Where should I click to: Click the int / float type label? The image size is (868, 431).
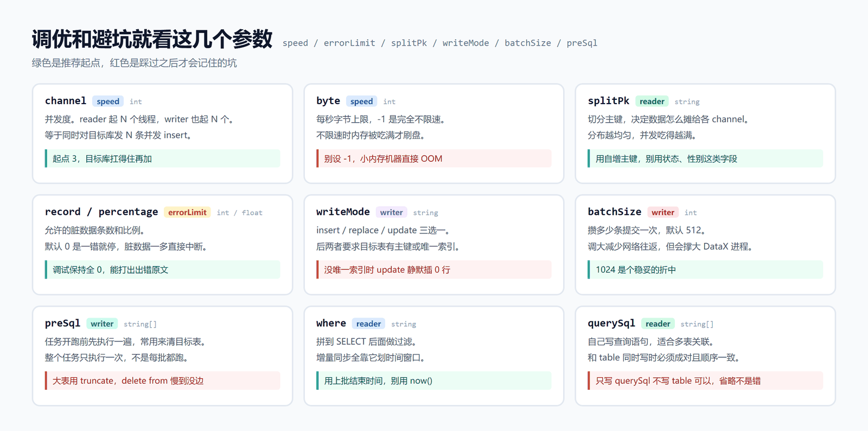point(239,213)
